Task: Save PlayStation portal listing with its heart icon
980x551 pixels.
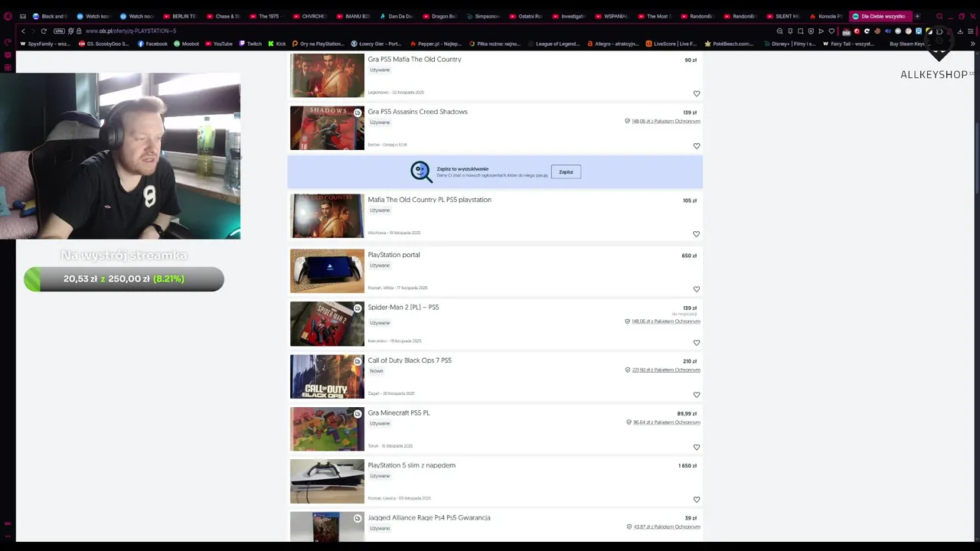Action: tap(697, 289)
